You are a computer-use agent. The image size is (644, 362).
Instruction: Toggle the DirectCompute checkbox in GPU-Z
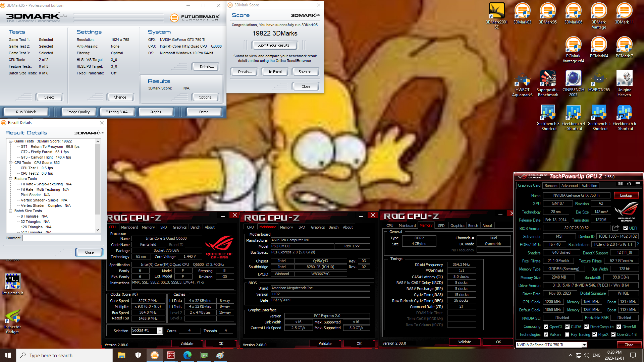point(586,327)
